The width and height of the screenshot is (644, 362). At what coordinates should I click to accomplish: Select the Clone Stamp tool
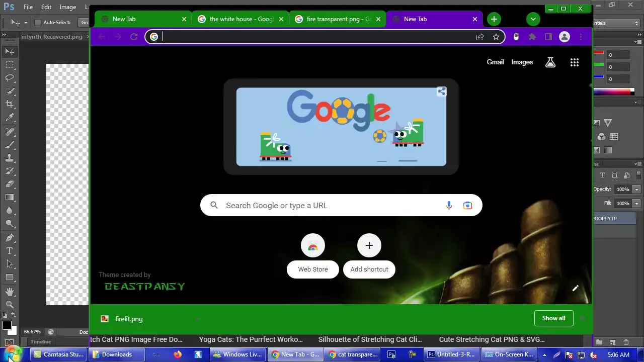click(x=10, y=158)
